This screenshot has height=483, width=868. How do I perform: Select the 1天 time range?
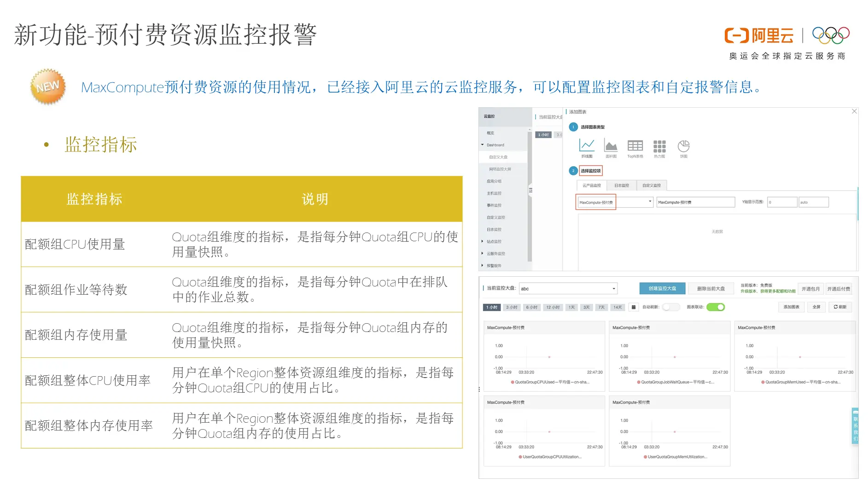[571, 307]
